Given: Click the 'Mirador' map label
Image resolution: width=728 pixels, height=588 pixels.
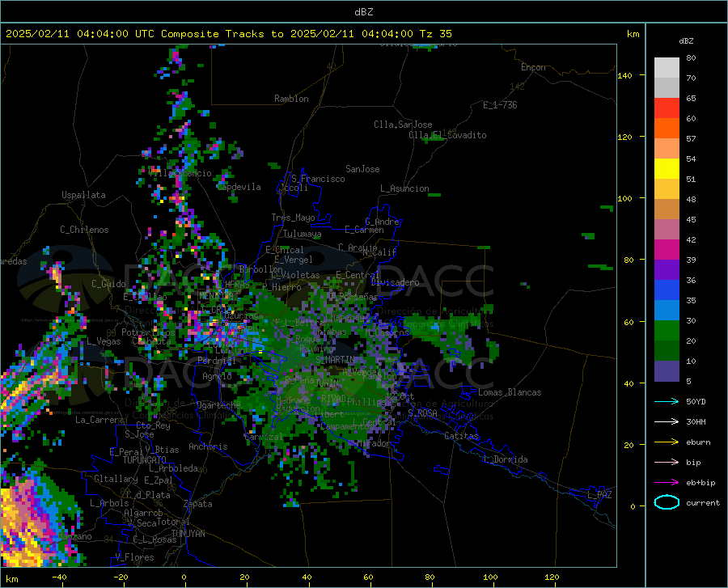Looking at the screenshot, I should point(374,443).
